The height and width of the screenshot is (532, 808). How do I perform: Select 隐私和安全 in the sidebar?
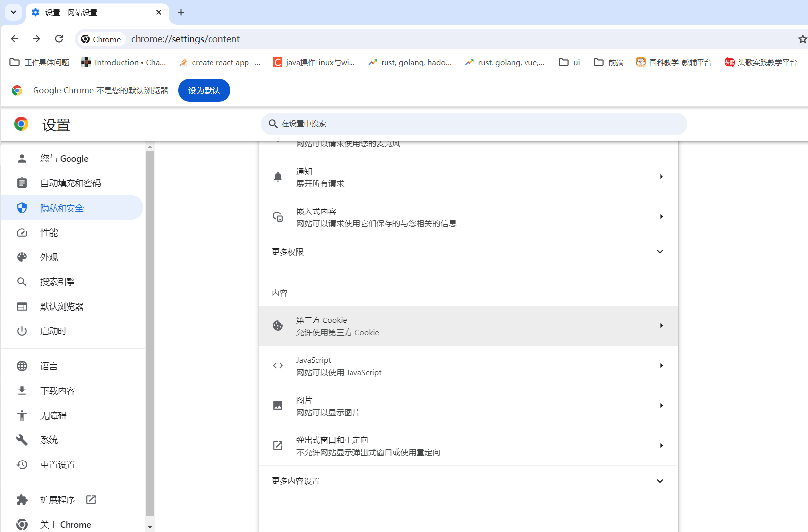pyautogui.click(x=62, y=208)
